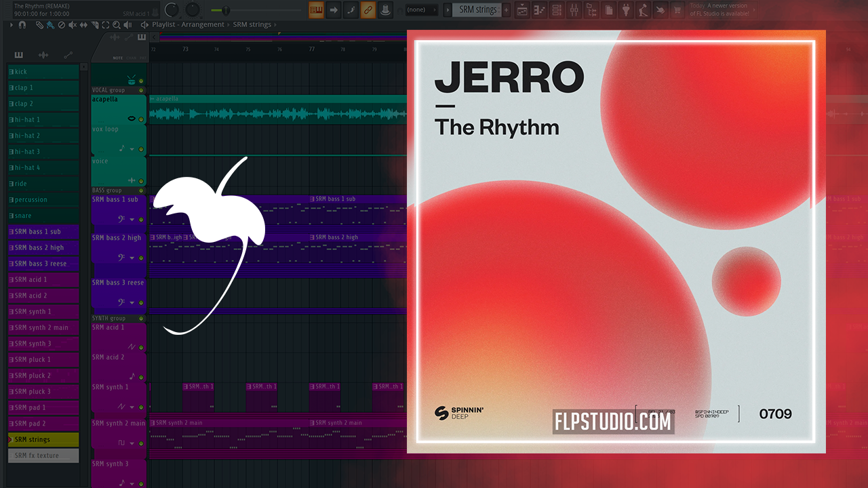Open the Playlist window icon
The width and height of the screenshot is (868, 488).
pos(523,9)
